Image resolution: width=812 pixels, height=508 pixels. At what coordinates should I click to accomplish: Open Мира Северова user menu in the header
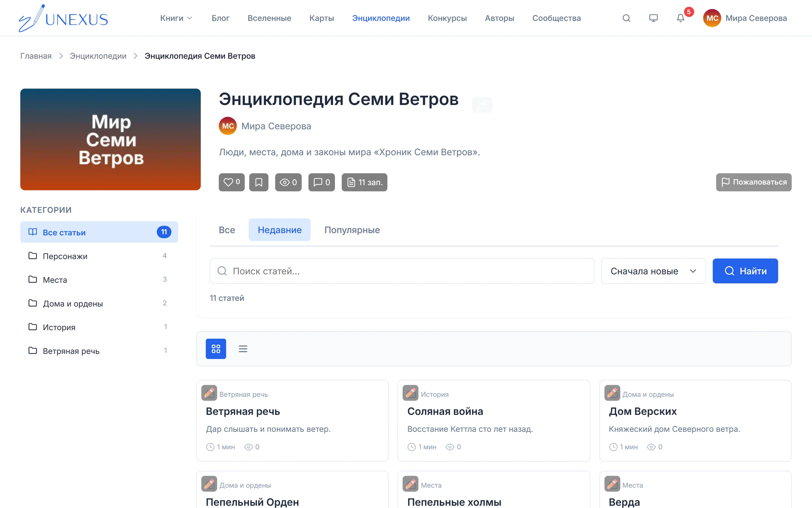(745, 18)
